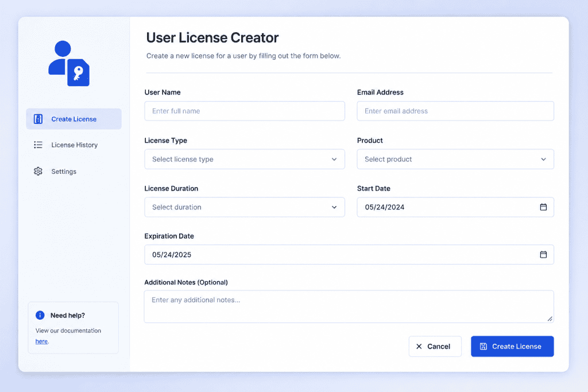Open the Start Date calendar picker icon
588x392 pixels.
coord(543,207)
